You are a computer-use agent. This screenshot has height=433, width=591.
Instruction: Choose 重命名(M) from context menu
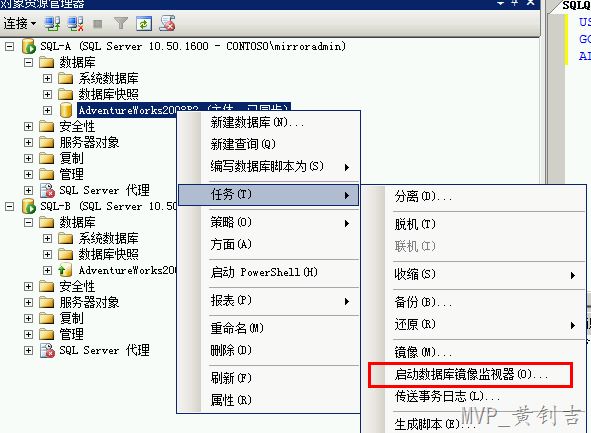pos(268,329)
